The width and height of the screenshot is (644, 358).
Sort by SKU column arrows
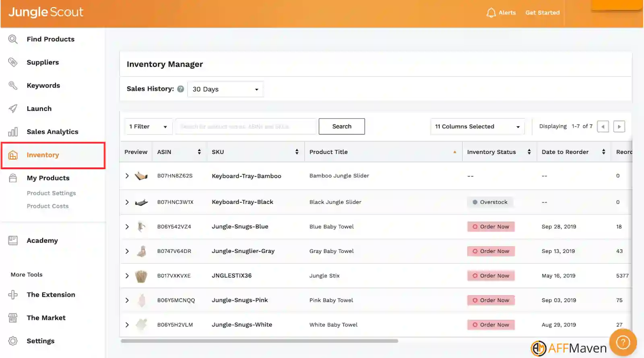(297, 152)
